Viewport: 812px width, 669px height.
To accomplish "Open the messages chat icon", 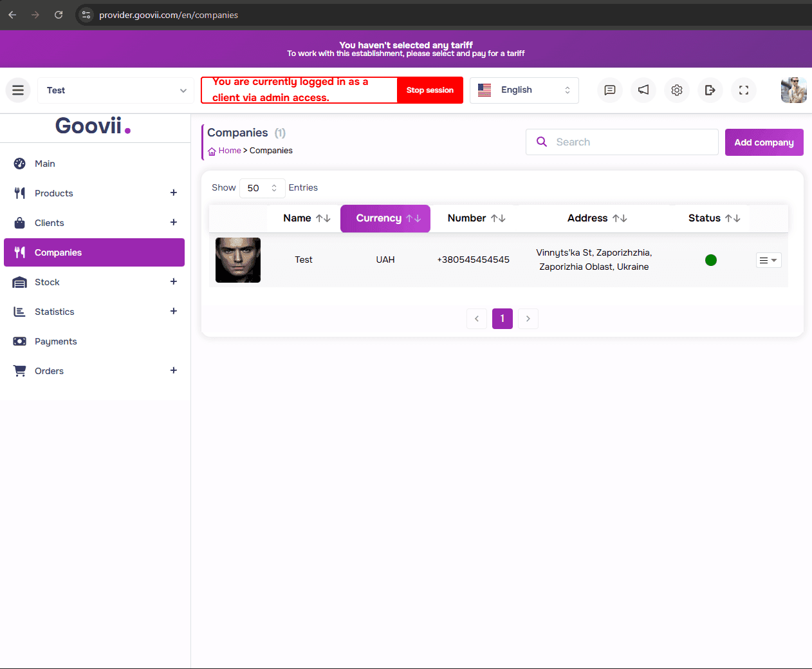I will 609,90.
